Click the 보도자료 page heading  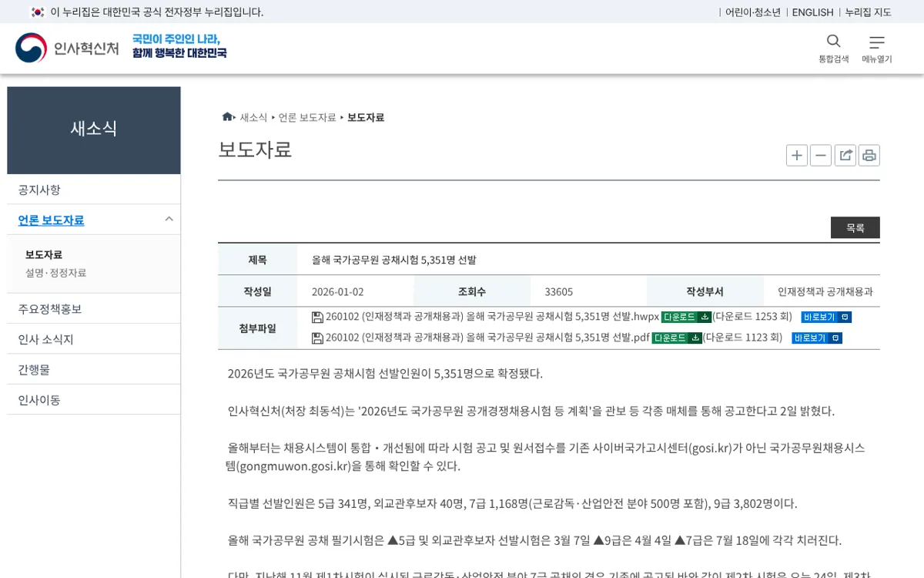pyautogui.click(x=255, y=150)
